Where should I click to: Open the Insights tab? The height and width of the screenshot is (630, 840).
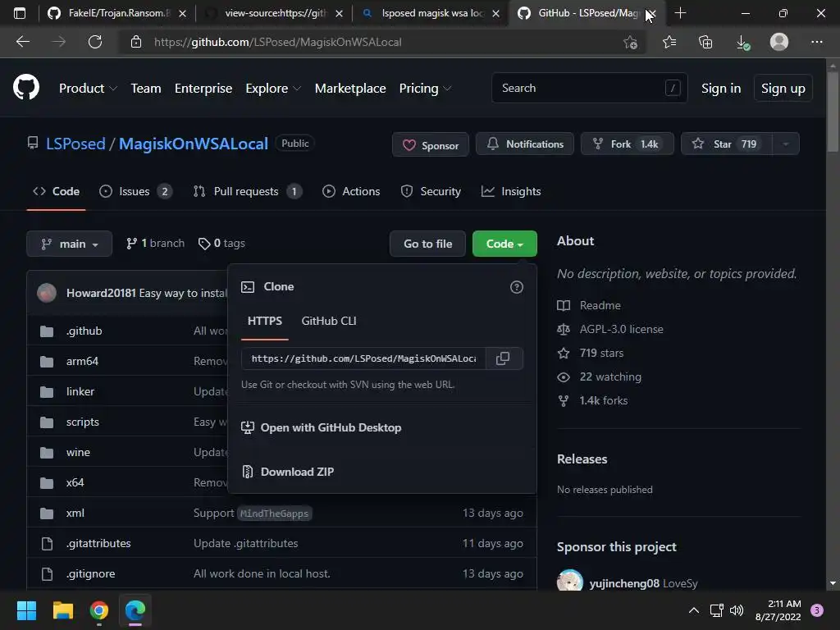(x=511, y=191)
